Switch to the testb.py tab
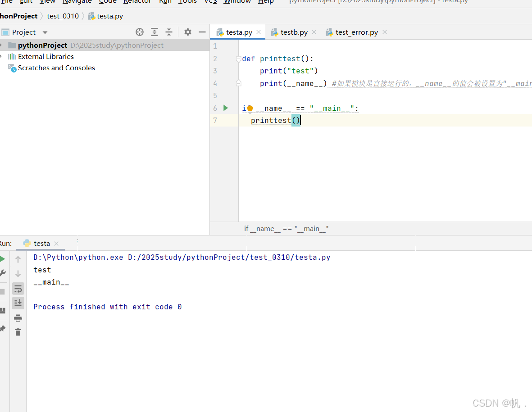 click(x=293, y=32)
